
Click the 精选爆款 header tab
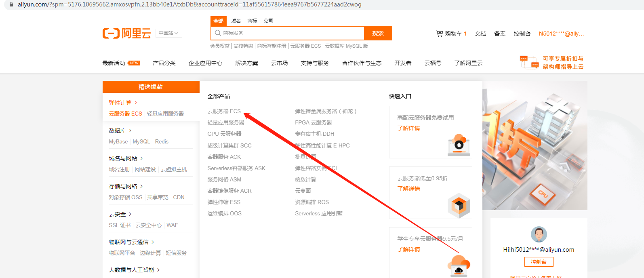(x=151, y=87)
